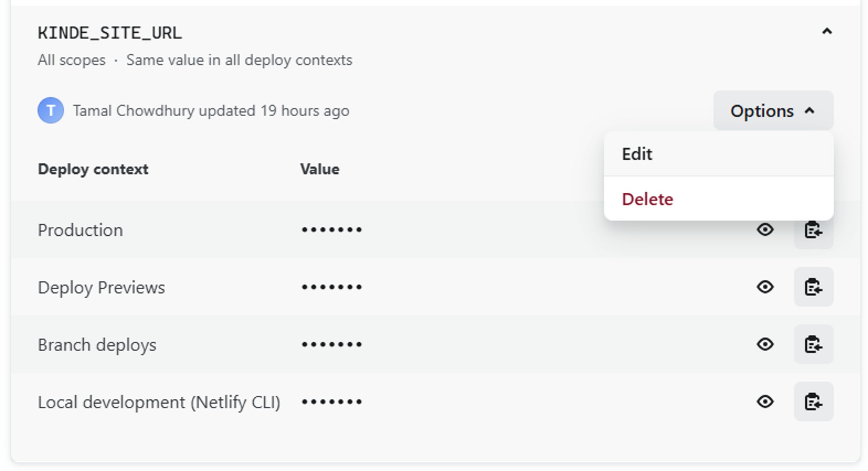
Task: Click the Options button's upward chevron
Action: coord(808,111)
